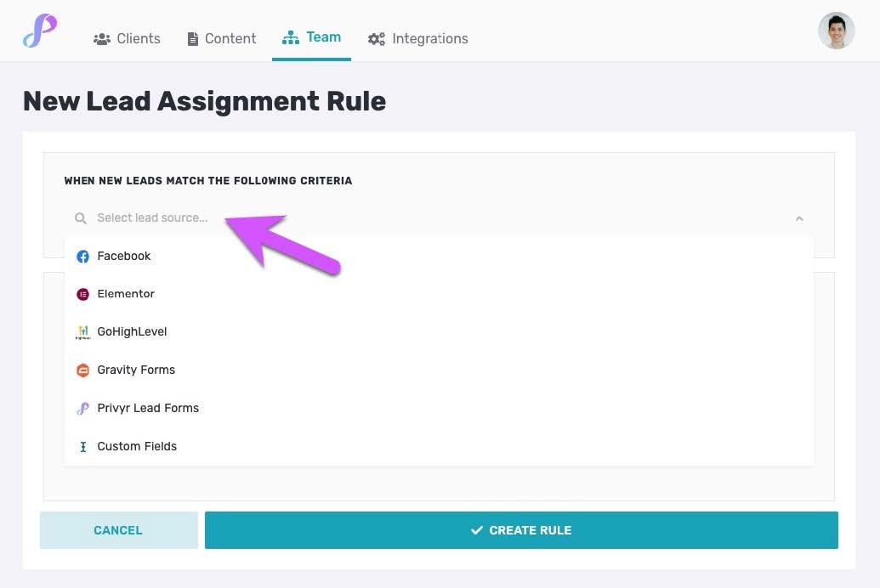This screenshot has width=880, height=588.
Task: Click the Privyr Lead Forms icon
Action: [x=82, y=408]
